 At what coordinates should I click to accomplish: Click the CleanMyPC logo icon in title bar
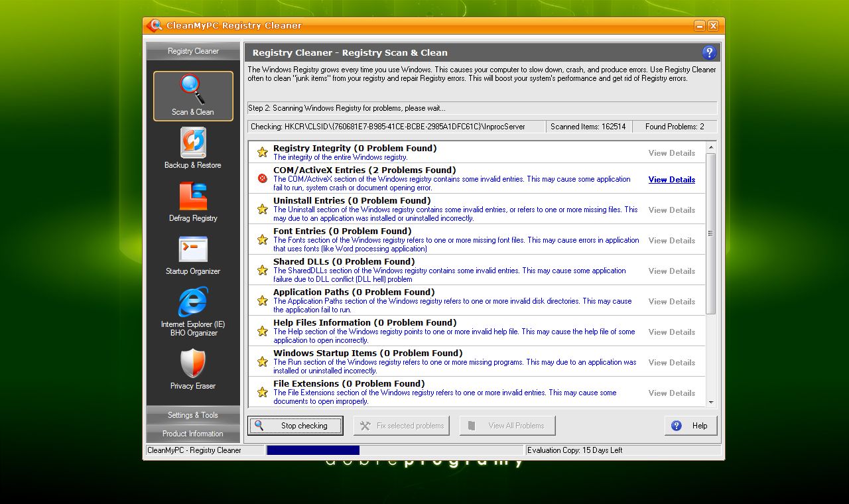pyautogui.click(x=154, y=26)
